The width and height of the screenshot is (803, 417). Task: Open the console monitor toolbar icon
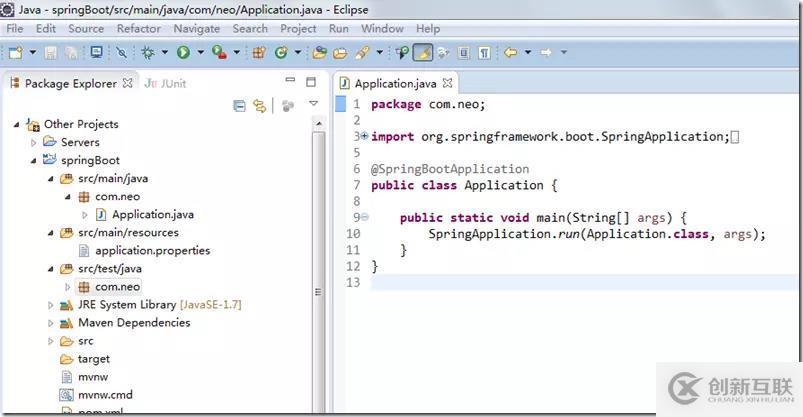[96, 52]
